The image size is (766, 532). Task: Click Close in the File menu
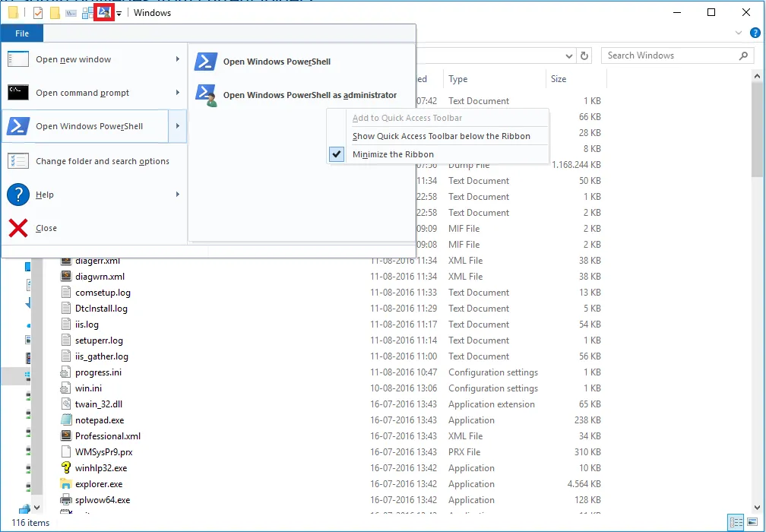94,228
